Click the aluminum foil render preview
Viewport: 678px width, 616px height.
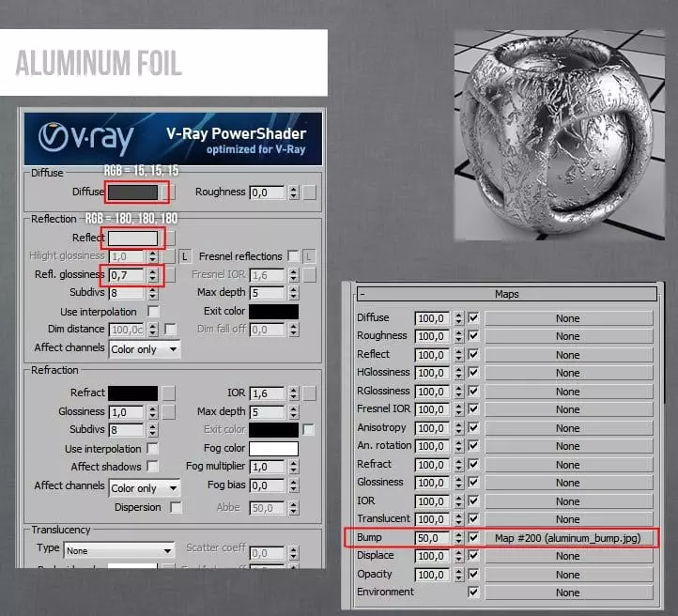560,135
